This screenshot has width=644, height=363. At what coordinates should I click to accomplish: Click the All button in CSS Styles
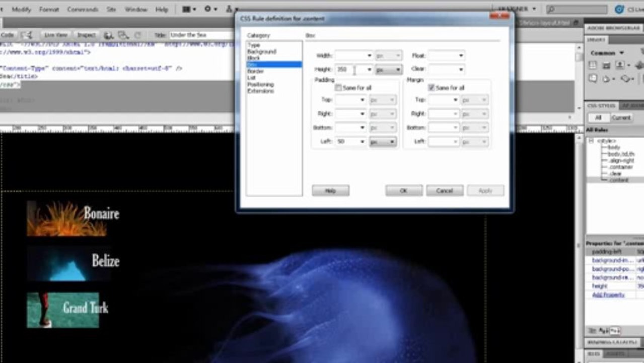click(598, 117)
